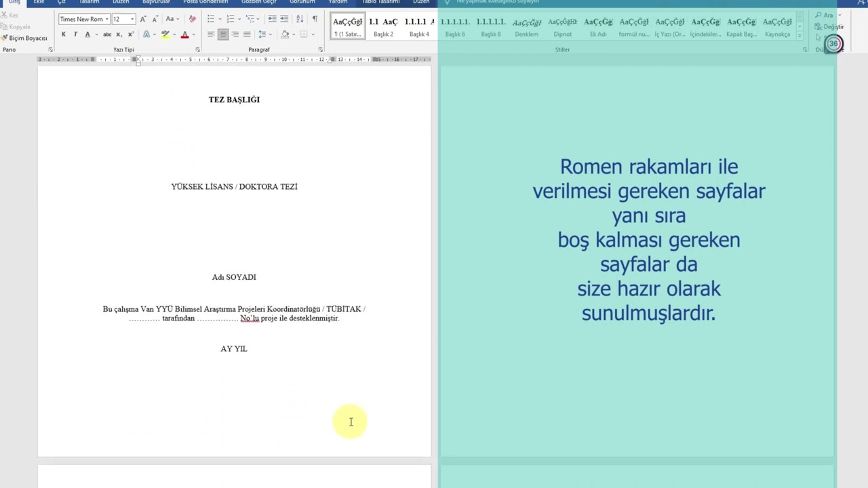Viewport: 868px width, 488px height.
Task: Open the Görünüm ribbon tab
Action: (x=302, y=2)
